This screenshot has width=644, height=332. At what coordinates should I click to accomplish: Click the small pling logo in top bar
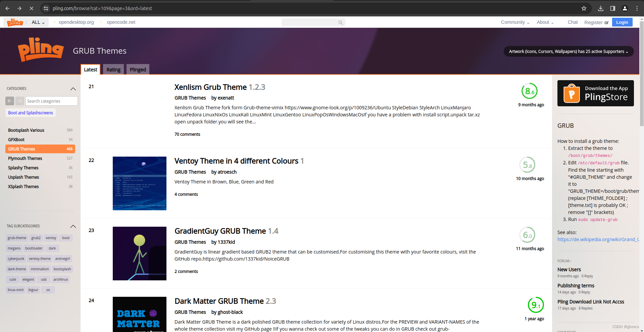click(15, 22)
